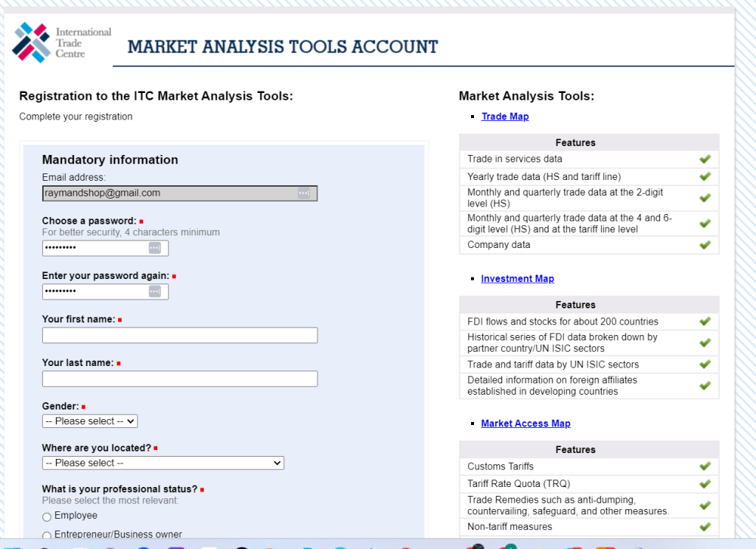Click the autofill icon in the email field
This screenshot has width=756, height=549.
click(x=303, y=193)
